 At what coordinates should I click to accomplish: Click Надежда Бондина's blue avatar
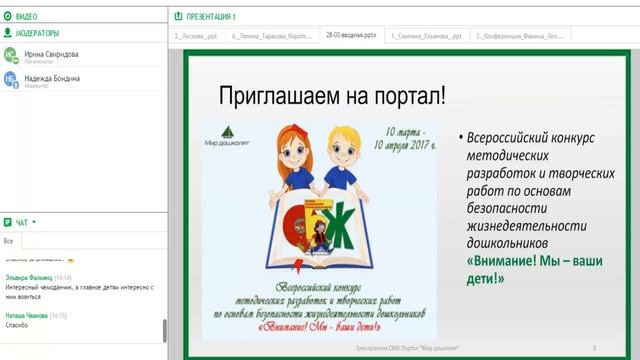tap(11, 79)
